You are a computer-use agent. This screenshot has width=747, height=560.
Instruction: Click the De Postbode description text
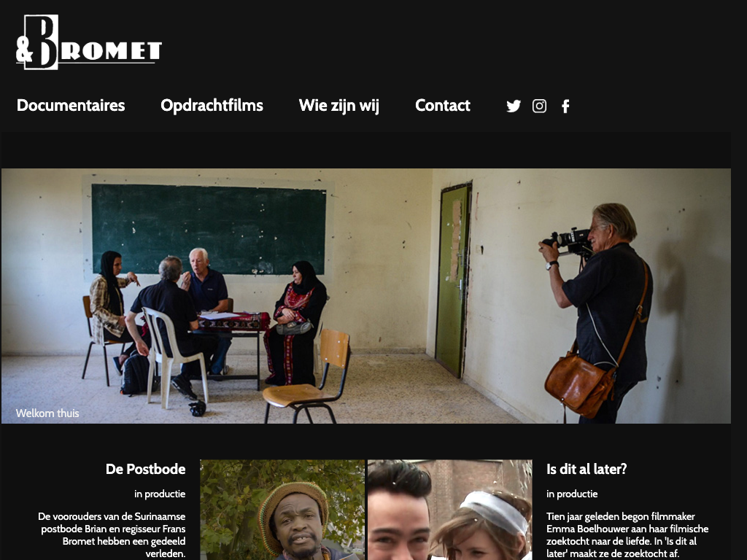[112, 534]
